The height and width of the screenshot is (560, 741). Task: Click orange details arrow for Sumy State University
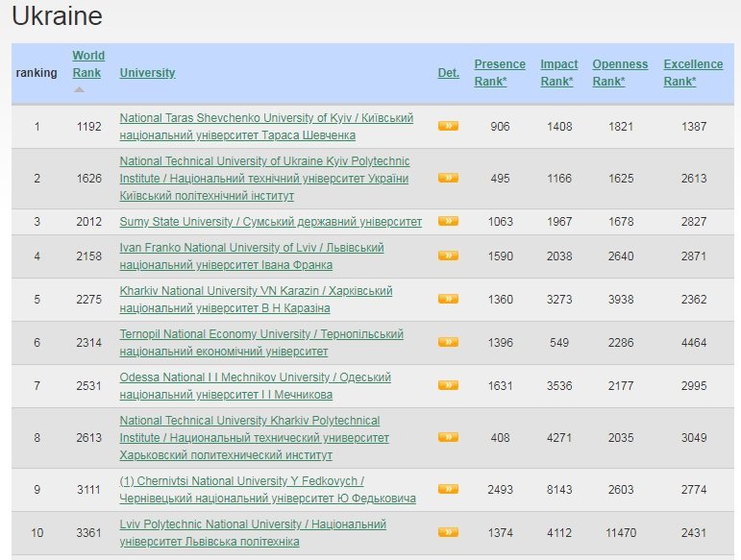448,221
